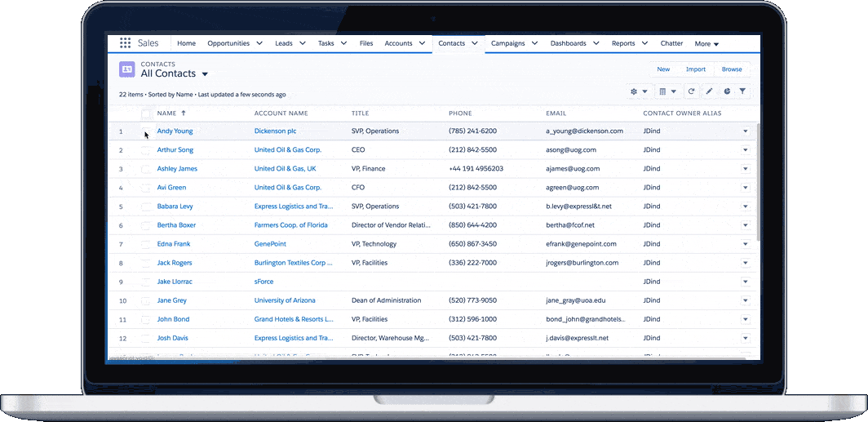Image resolution: width=868 pixels, height=422 pixels.
Task: Open contact Andy Young
Action: (175, 131)
